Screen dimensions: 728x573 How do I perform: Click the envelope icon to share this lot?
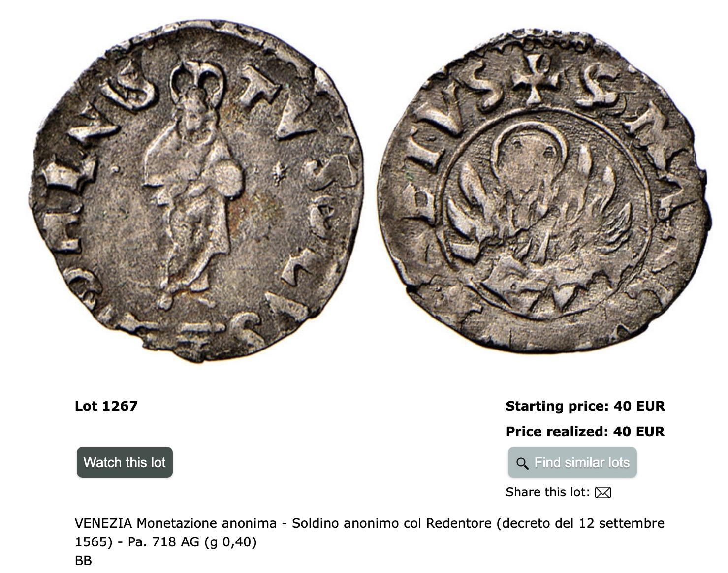(x=603, y=492)
